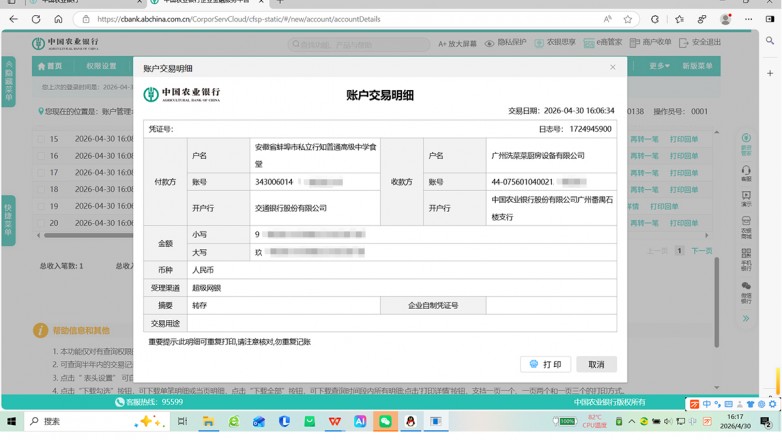Click the read aloud icon in address bar
Image resolution: width=782 pixels, height=440 pixels.
pyautogui.click(x=607, y=19)
